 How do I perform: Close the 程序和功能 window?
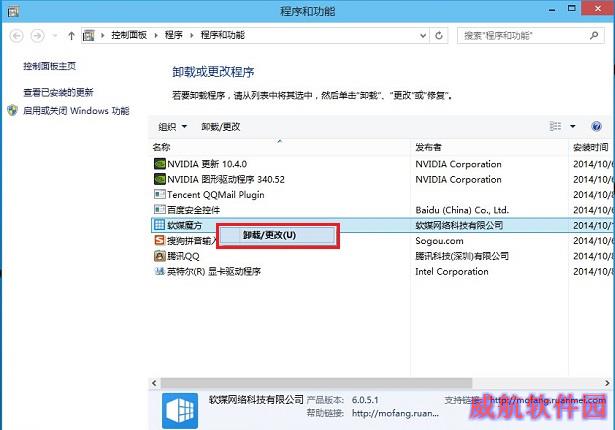pyautogui.click(x=598, y=9)
